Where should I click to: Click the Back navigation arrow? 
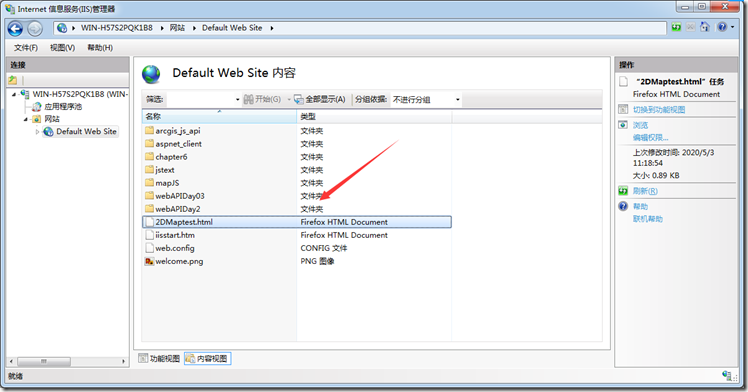pyautogui.click(x=15, y=29)
